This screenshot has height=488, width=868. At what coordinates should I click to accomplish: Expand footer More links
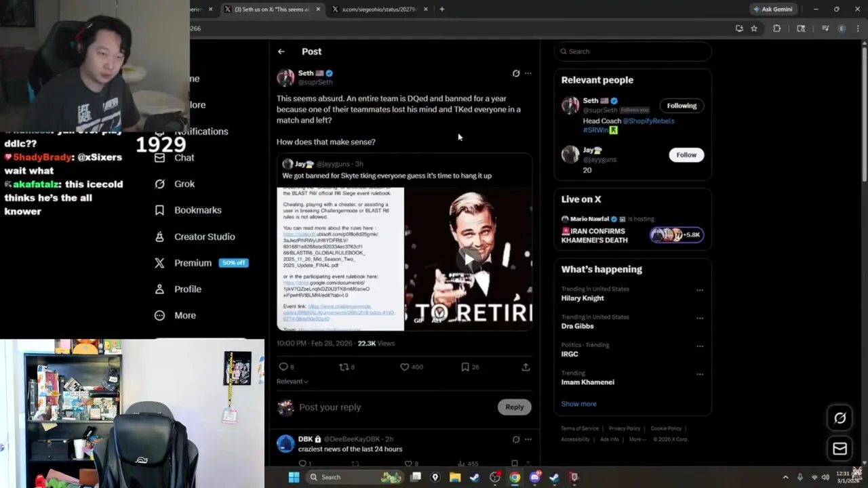click(637, 439)
